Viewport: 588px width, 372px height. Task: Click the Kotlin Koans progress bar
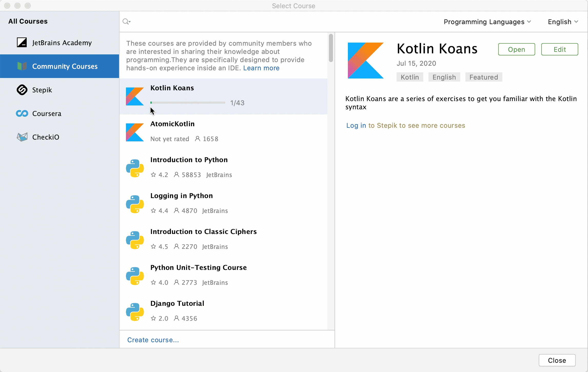click(188, 103)
